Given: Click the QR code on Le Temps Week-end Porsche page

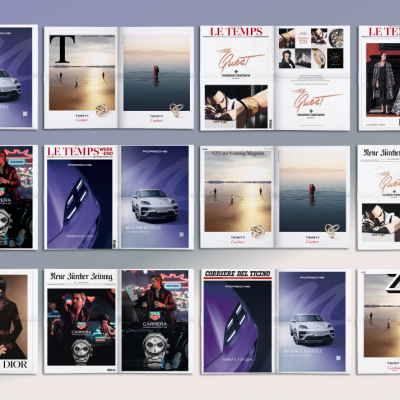Looking at the screenshot, I should (182, 235).
